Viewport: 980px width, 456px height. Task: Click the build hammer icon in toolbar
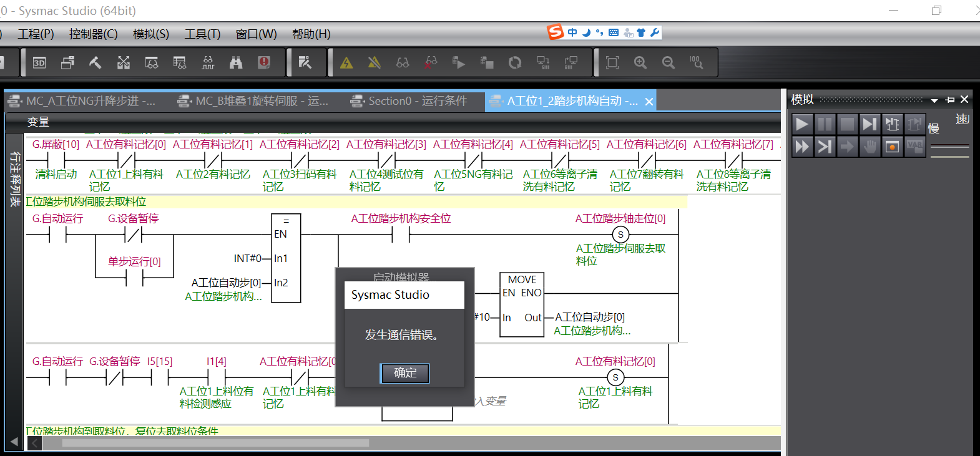95,62
